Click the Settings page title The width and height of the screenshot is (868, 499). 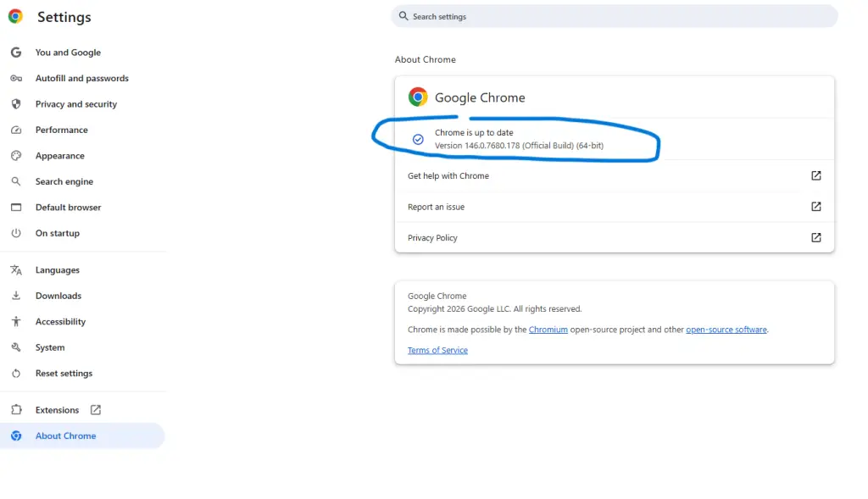(x=64, y=17)
